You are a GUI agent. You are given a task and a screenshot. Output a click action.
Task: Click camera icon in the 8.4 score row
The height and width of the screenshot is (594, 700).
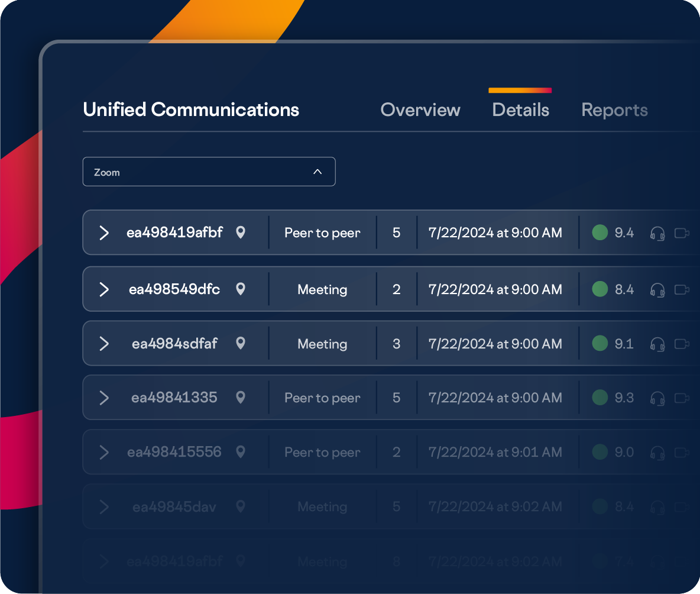(682, 289)
